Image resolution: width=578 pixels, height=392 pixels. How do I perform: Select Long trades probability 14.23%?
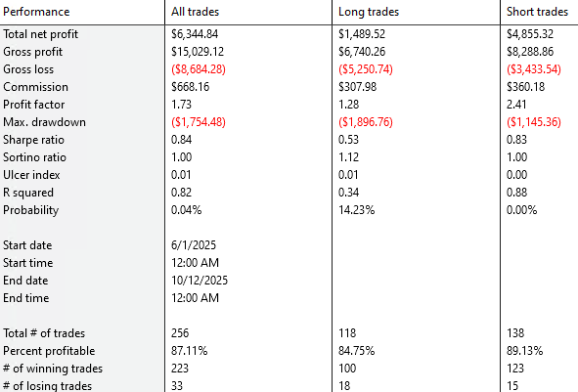click(x=356, y=210)
